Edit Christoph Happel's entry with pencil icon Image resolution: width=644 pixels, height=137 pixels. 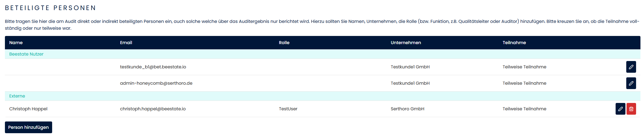click(x=620, y=109)
